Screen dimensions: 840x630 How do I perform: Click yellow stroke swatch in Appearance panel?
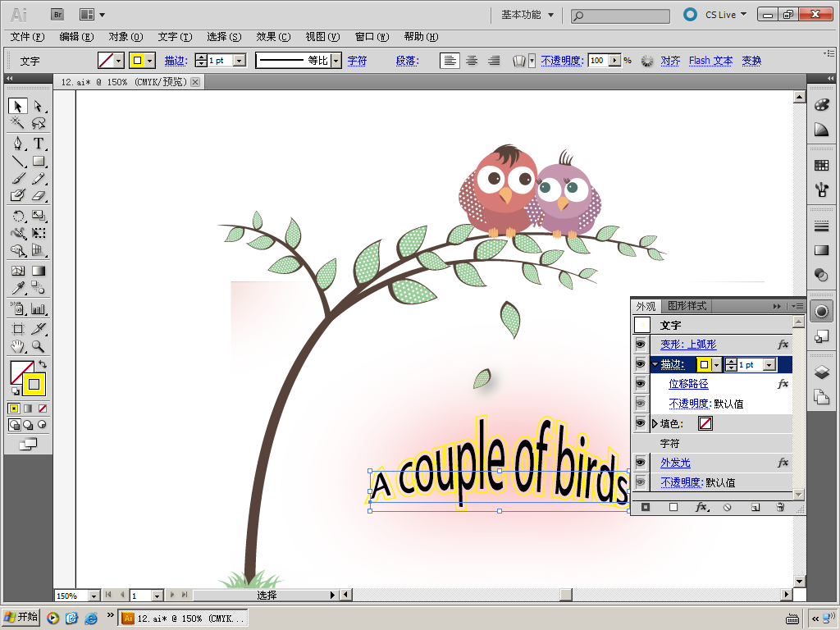point(704,364)
